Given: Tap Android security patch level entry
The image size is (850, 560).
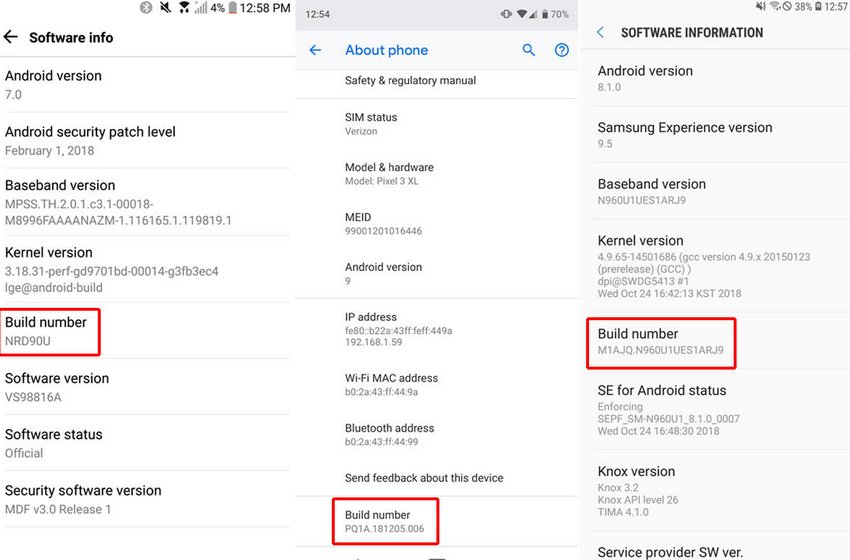Looking at the screenshot, I should click(90, 140).
